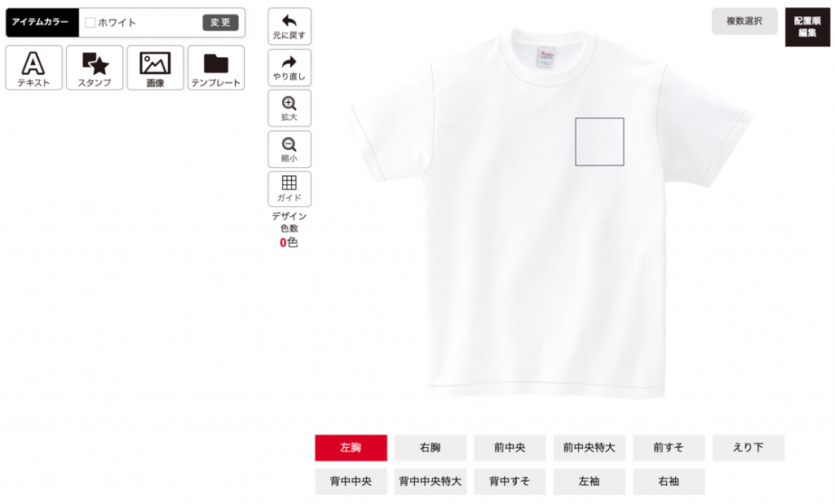Select the 右胸 print position

pyautogui.click(x=431, y=448)
